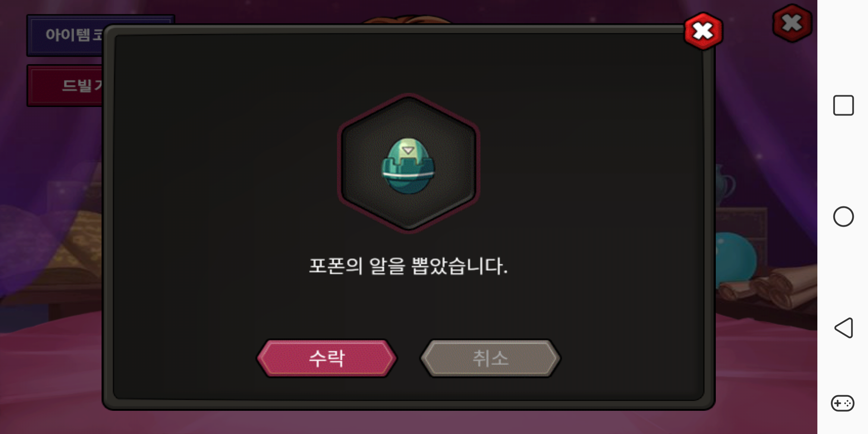Cancel the draw using the 취소 button
This screenshot has height=434, width=868.
tap(490, 358)
